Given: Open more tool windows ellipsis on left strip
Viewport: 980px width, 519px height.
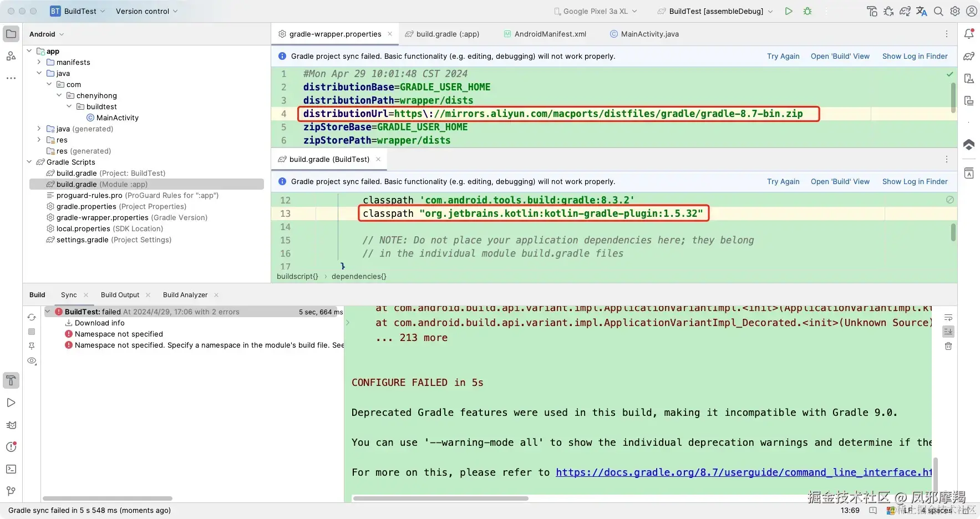Looking at the screenshot, I should (x=11, y=78).
